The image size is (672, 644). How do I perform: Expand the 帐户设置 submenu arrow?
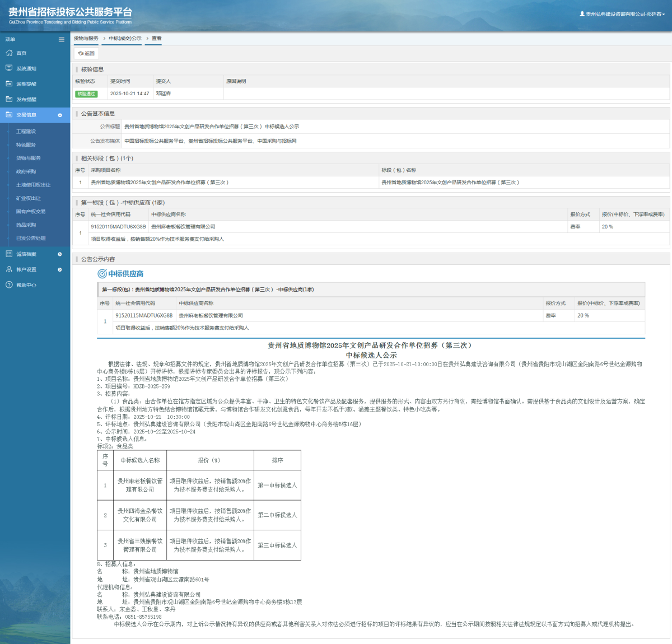(x=60, y=270)
